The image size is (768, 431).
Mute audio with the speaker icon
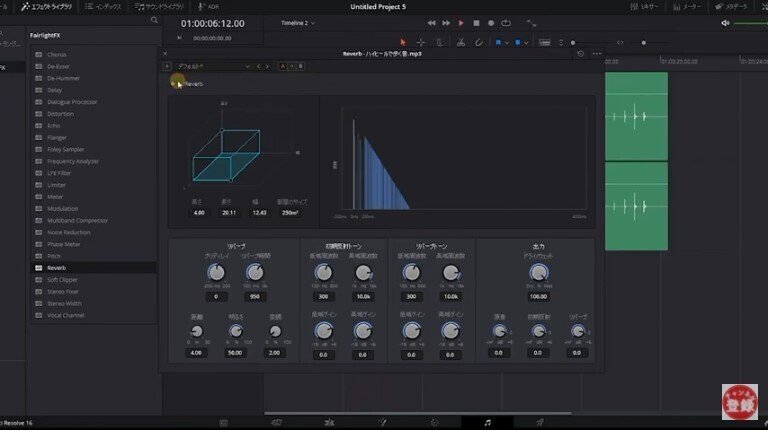pos(725,23)
